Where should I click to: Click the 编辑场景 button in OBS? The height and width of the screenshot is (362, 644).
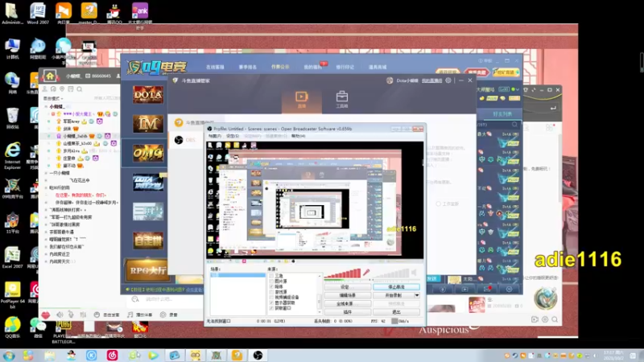click(x=348, y=295)
